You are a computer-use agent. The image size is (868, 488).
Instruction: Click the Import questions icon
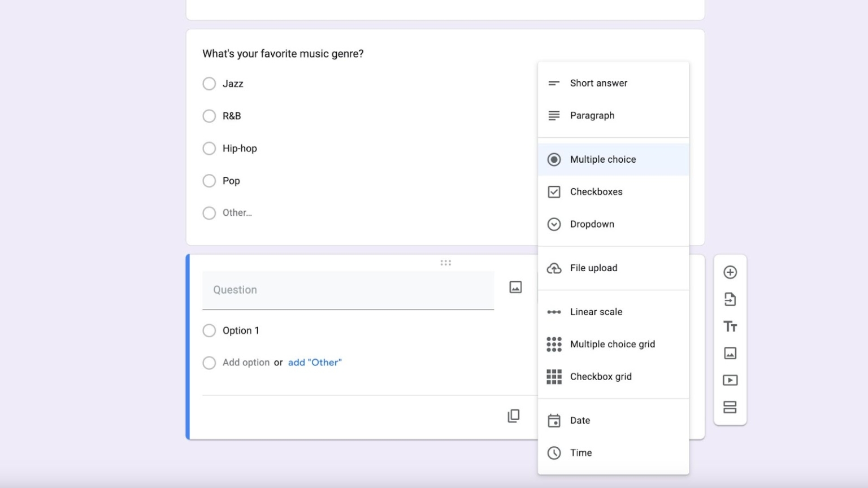click(x=730, y=299)
